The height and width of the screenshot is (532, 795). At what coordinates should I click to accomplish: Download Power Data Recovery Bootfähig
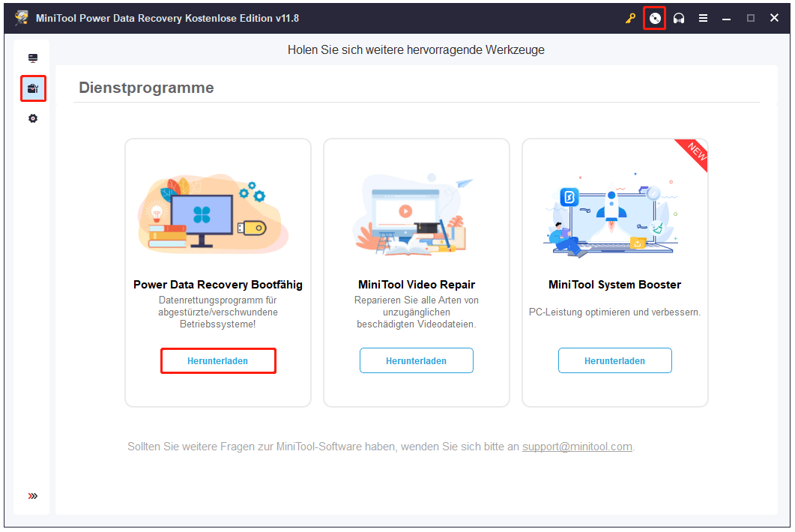tap(218, 360)
